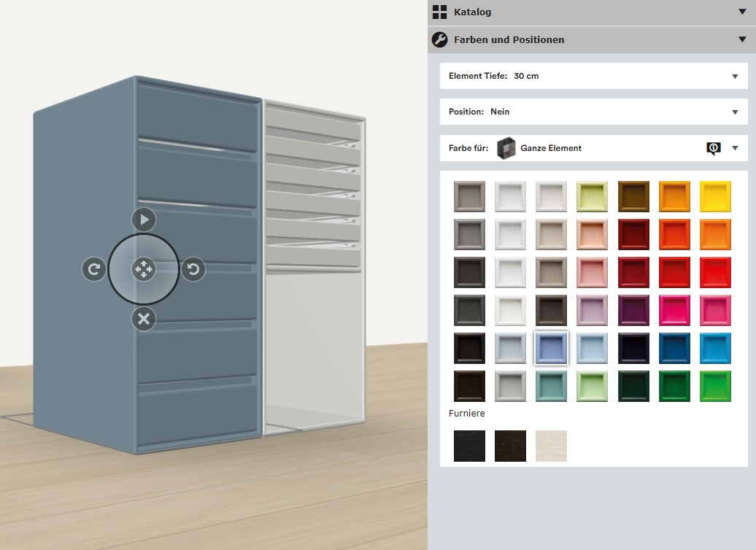Viewport: 756px width, 550px height.
Task: Rotate the cabinet counterclockwise with right rotate icon
Action: tap(193, 269)
